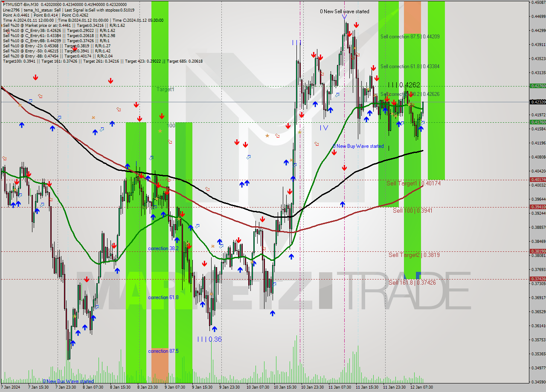
Task: Click the 'Sell 161.8 | 0.37426' label
Action: 412,282
